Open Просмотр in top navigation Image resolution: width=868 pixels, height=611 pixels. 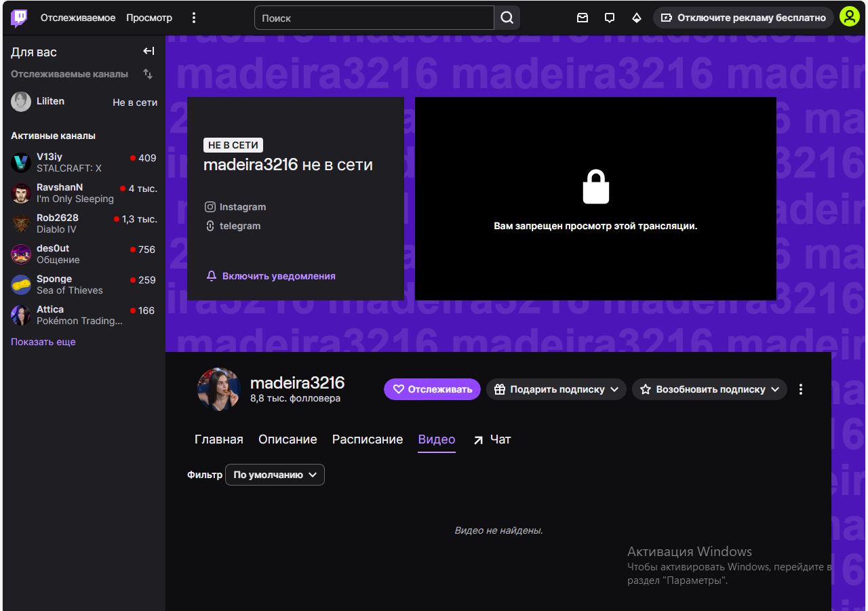149,18
